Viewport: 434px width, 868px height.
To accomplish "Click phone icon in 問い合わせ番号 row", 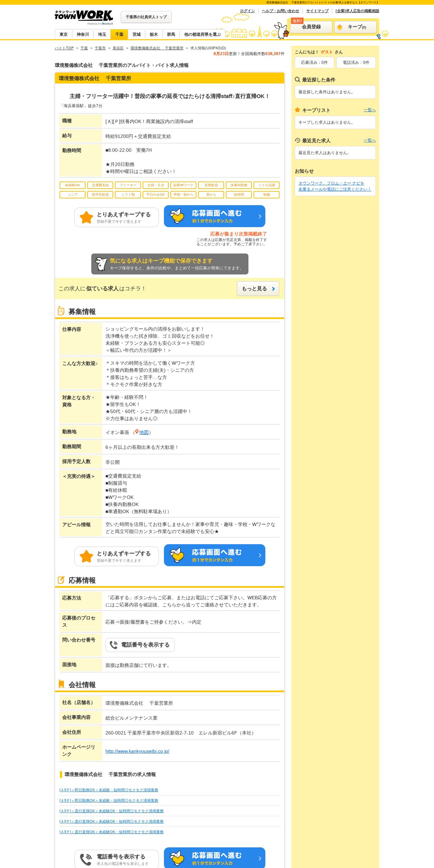I will pyautogui.click(x=114, y=645).
